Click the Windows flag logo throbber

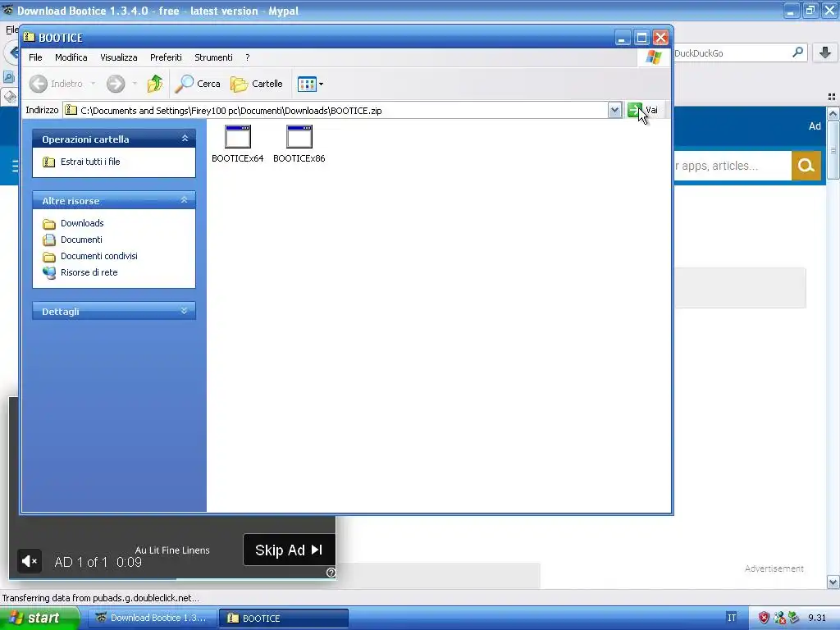click(654, 57)
